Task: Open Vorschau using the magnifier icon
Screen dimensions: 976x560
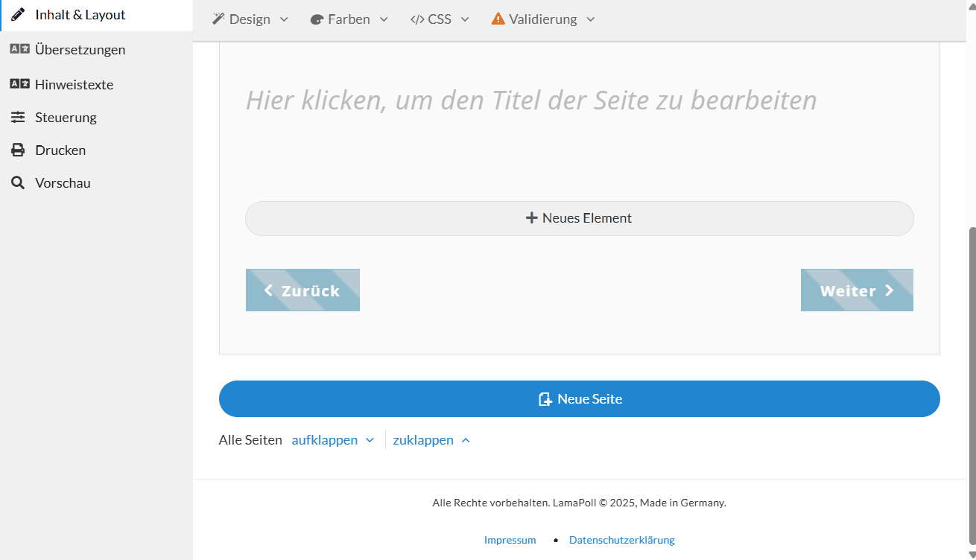Action: (x=17, y=182)
